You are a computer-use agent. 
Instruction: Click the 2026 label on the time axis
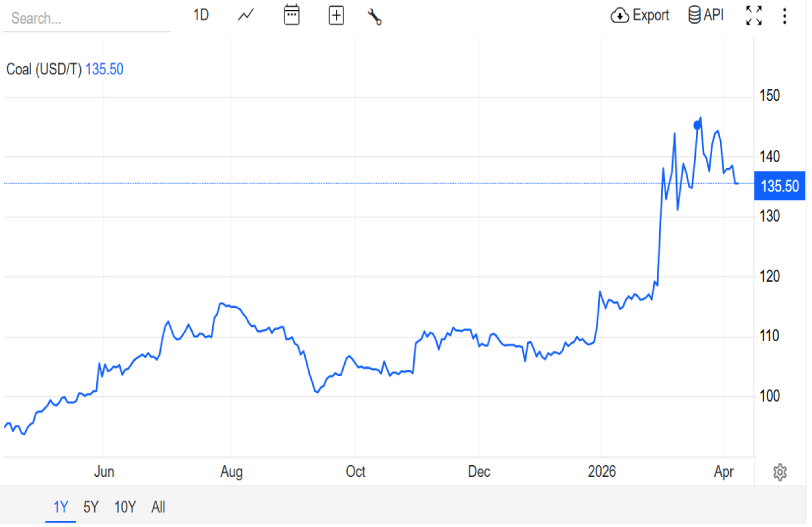601,472
